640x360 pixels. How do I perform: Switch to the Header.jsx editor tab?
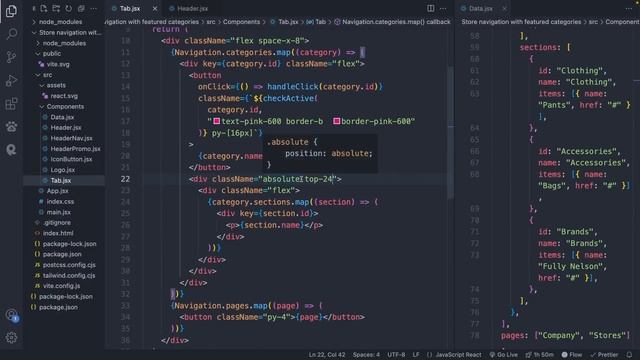pyautogui.click(x=192, y=8)
